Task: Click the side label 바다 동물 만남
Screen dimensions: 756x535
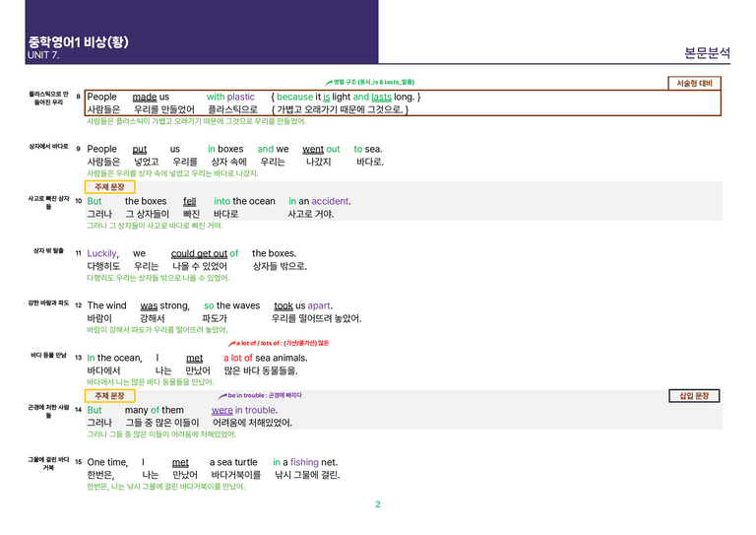Action: click(48, 355)
